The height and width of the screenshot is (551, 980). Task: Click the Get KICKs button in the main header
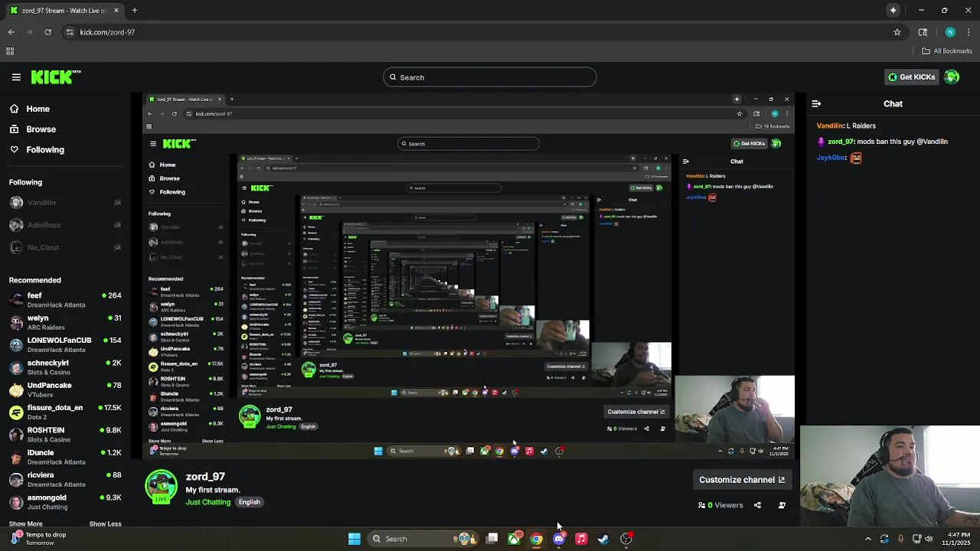pos(910,77)
